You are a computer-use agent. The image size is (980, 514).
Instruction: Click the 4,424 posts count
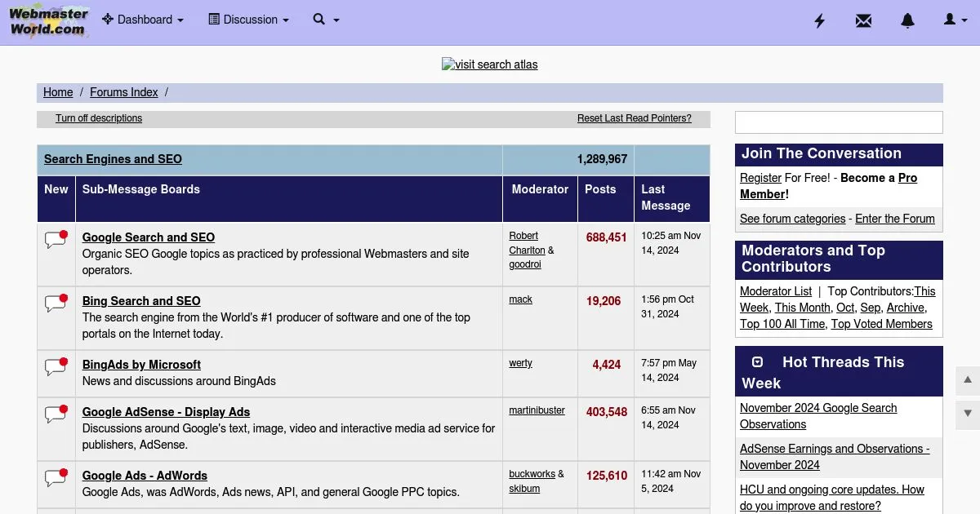(x=607, y=365)
